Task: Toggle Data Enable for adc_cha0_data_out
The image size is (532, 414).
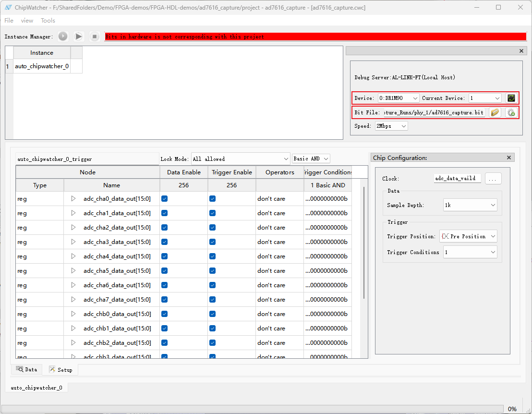Action: 165,198
